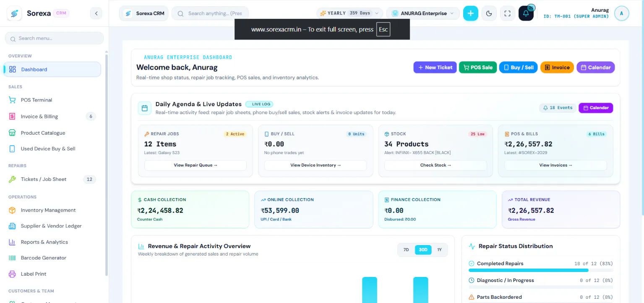The height and width of the screenshot is (303, 644).
Task: Open POS Terminal menu item
Action: coord(52,100)
